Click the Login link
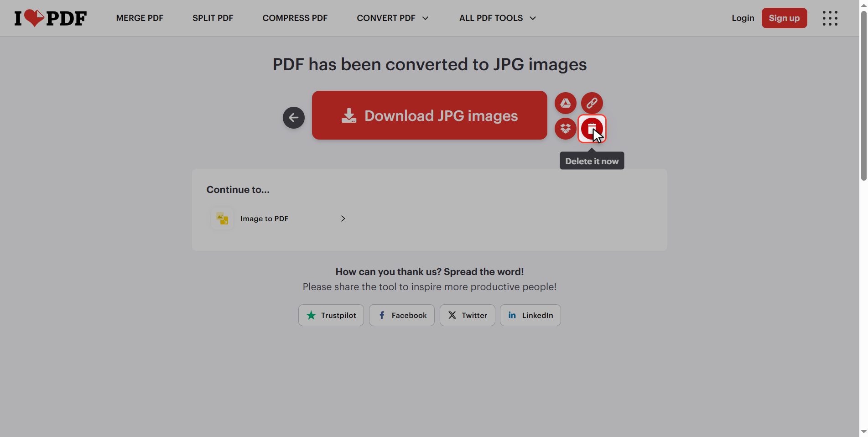 (x=743, y=18)
